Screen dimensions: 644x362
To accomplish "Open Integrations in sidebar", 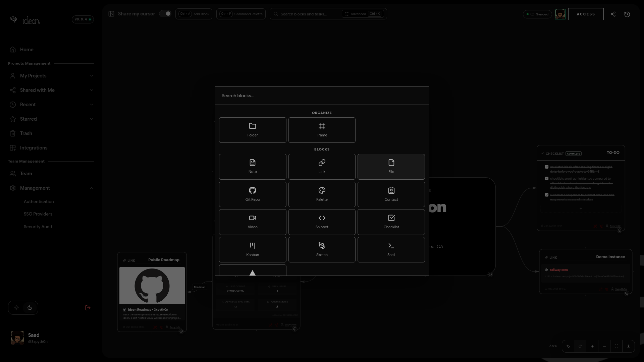I will click(x=51, y=148).
